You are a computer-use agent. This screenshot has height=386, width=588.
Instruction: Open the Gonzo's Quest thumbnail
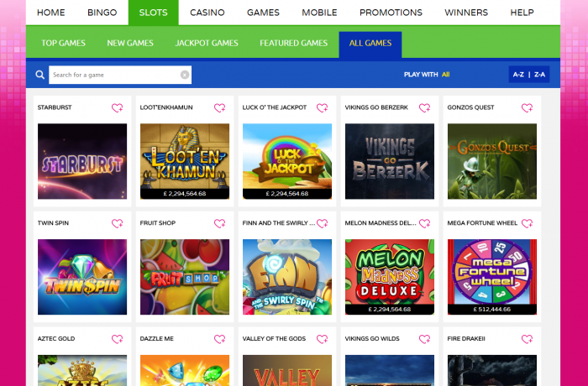pyautogui.click(x=492, y=161)
